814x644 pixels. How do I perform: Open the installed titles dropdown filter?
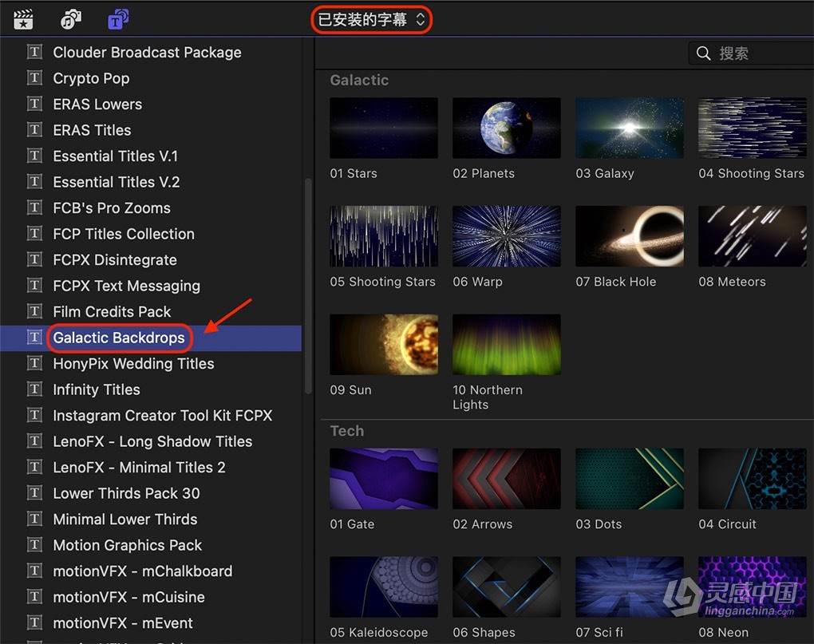372,20
